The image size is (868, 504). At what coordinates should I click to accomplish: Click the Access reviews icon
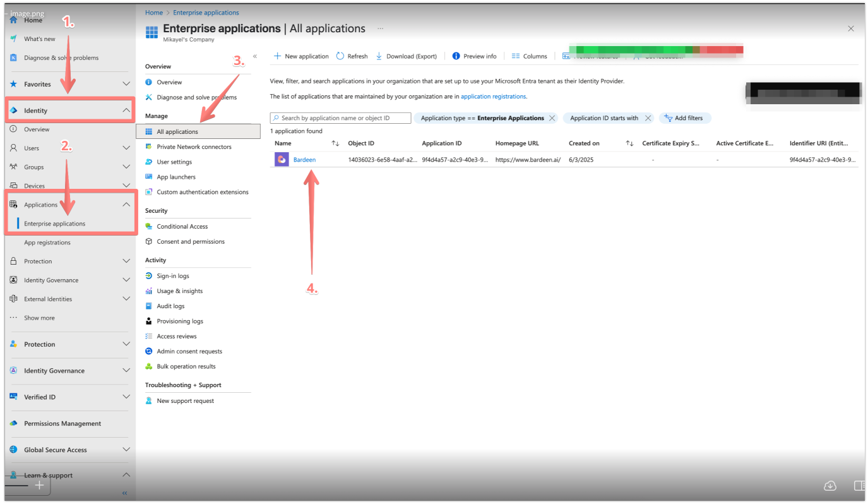pos(149,337)
